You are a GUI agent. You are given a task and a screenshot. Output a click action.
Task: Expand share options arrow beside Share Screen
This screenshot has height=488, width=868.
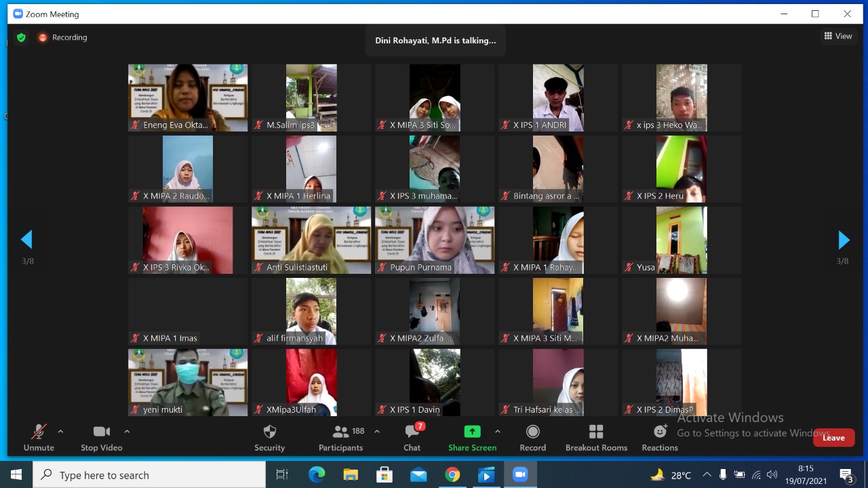pos(498,432)
